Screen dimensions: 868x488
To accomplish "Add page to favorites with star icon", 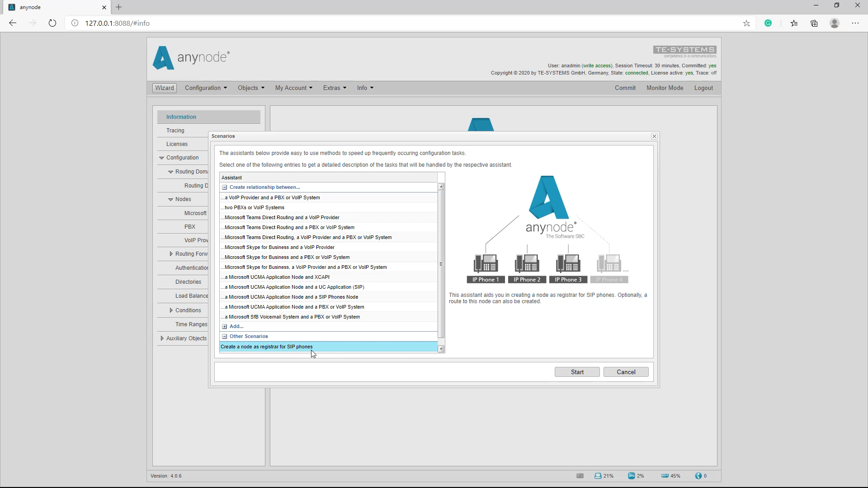I will [x=746, y=23].
